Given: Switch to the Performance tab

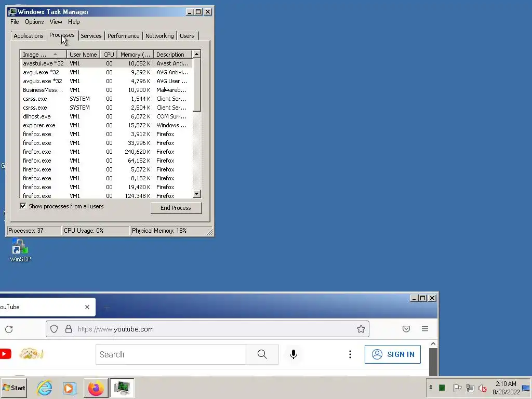Looking at the screenshot, I should click(x=124, y=36).
